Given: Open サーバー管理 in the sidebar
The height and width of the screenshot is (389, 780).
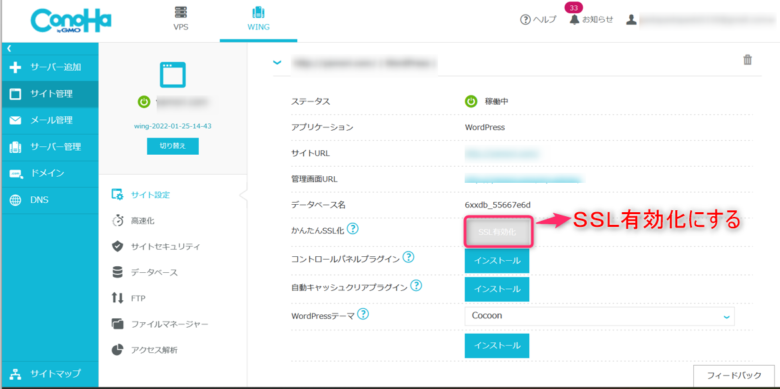Looking at the screenshot, I should tap(50, 147).
